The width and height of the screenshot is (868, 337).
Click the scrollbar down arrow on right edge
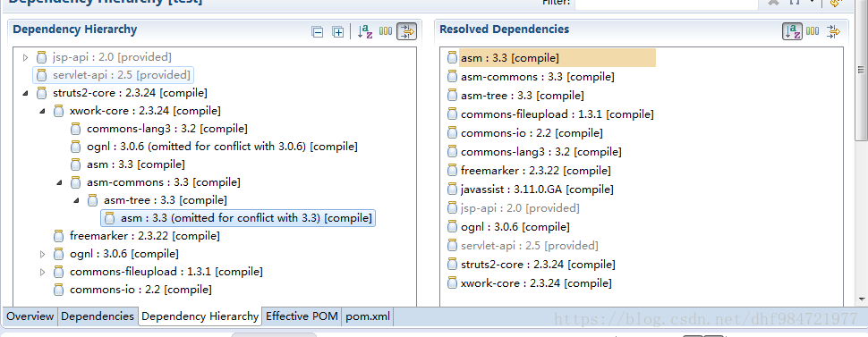coord(862,299)
